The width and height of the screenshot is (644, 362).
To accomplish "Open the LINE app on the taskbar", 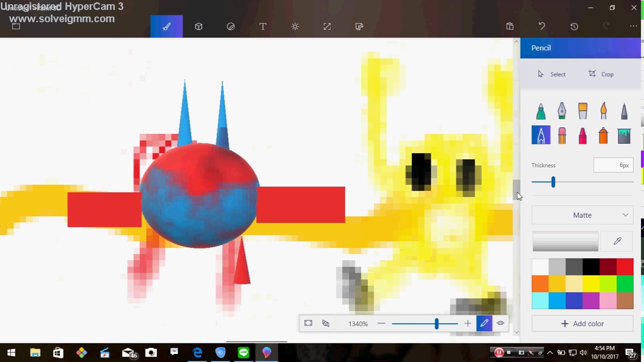I will click(244, 352).
